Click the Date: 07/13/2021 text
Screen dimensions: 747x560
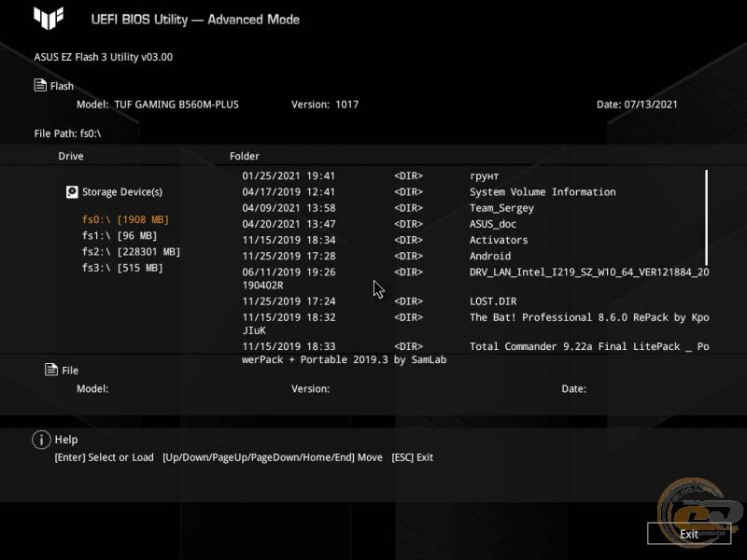tap(637, 105)
